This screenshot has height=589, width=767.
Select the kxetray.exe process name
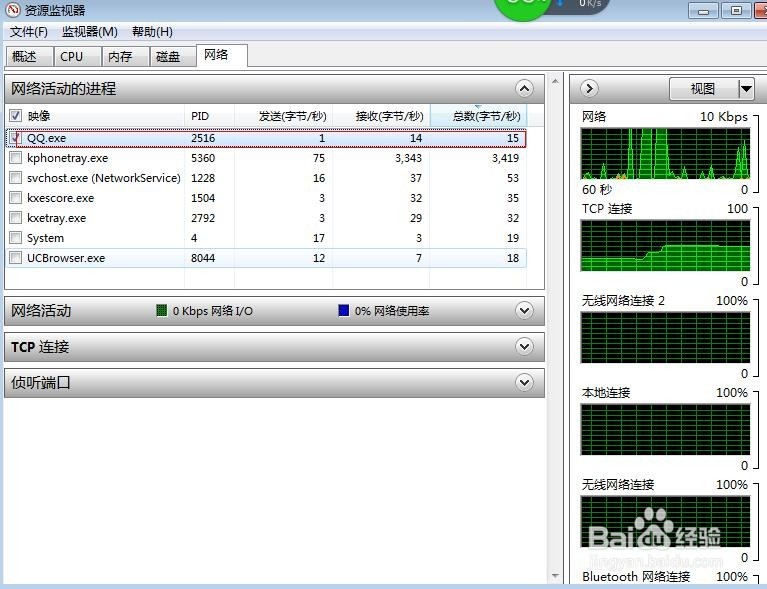(56, 218)
